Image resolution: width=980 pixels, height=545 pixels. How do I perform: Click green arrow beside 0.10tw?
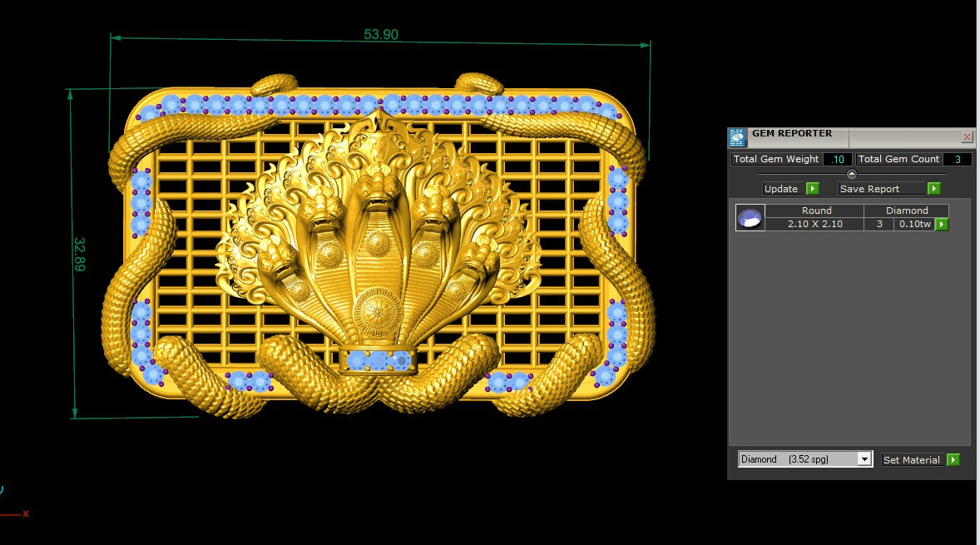(942, 225)
